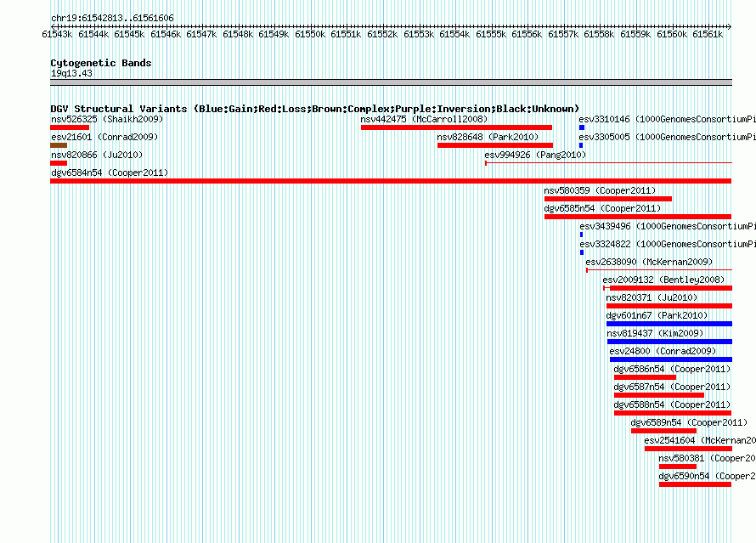Image resolution: width=756 pixels, height=543 pixels.
Task: Click the 61550k ruler tick label
Action: click(x=310, y=34)
